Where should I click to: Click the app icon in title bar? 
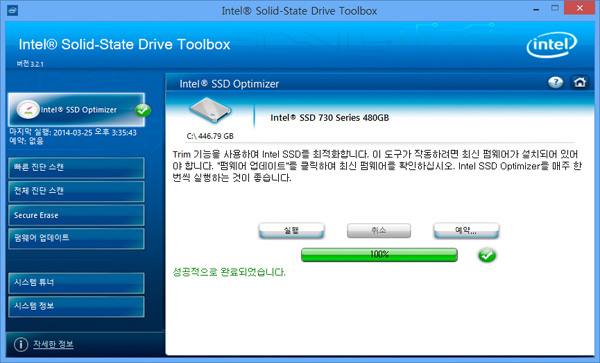click(13, 10)
